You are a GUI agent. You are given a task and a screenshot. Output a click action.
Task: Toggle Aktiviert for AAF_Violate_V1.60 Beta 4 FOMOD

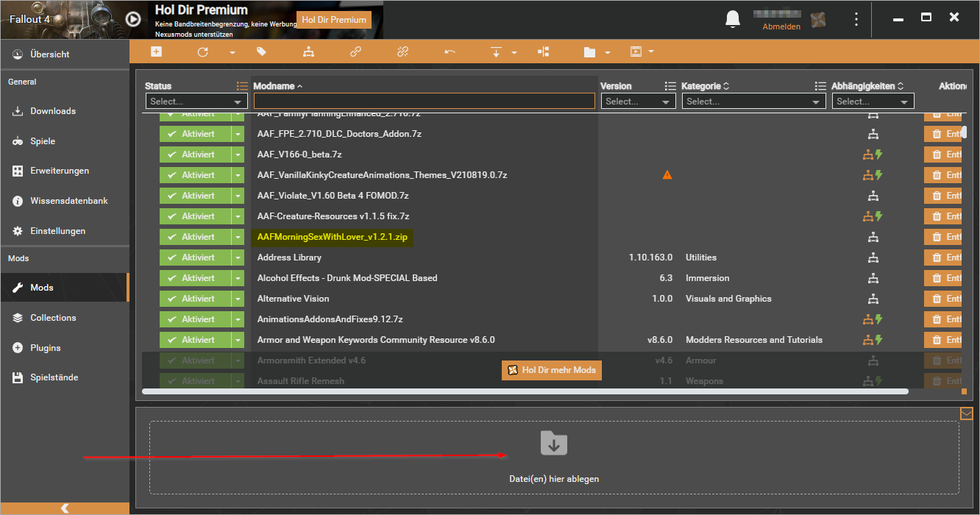coord(195,196)
